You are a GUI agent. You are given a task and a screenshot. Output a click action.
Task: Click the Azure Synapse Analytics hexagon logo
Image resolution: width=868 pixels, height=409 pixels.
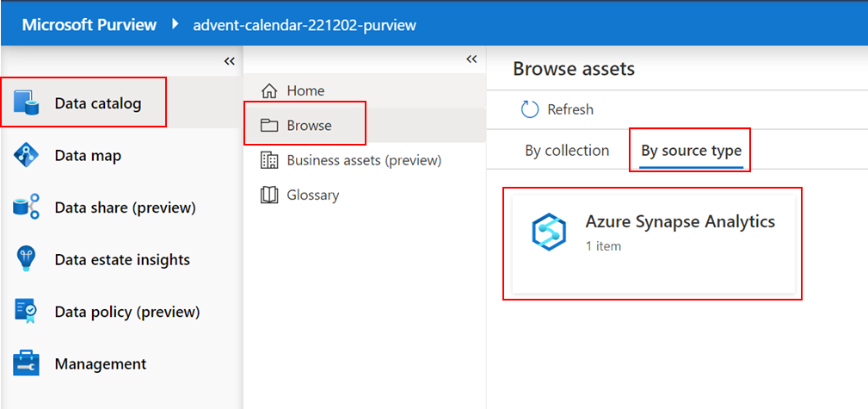click(547, 232)
